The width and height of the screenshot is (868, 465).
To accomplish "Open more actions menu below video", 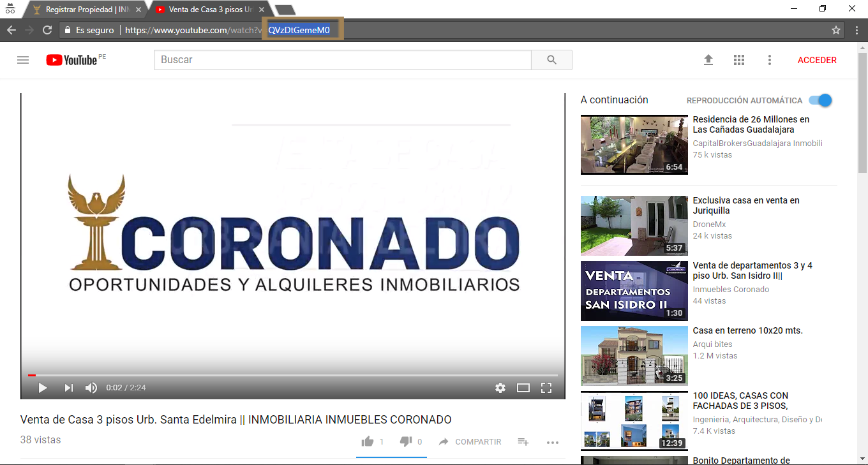I will tap(553, 442).
